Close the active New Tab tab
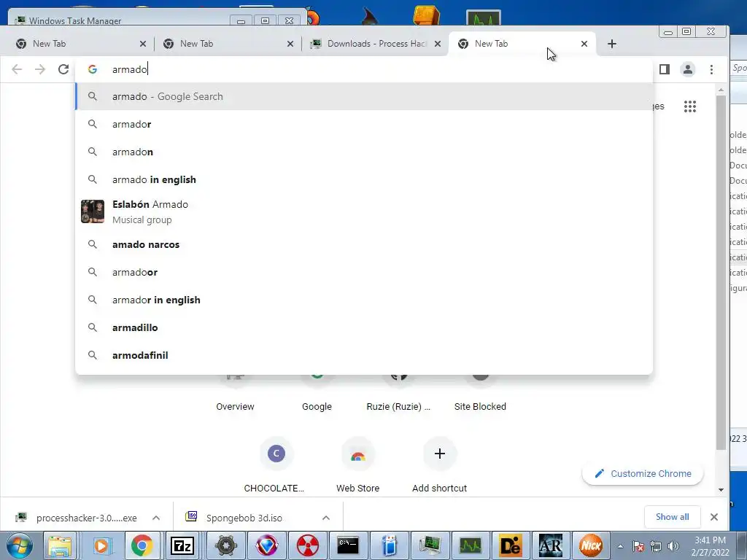Screen dimensions: 747x560 [584, 44]
